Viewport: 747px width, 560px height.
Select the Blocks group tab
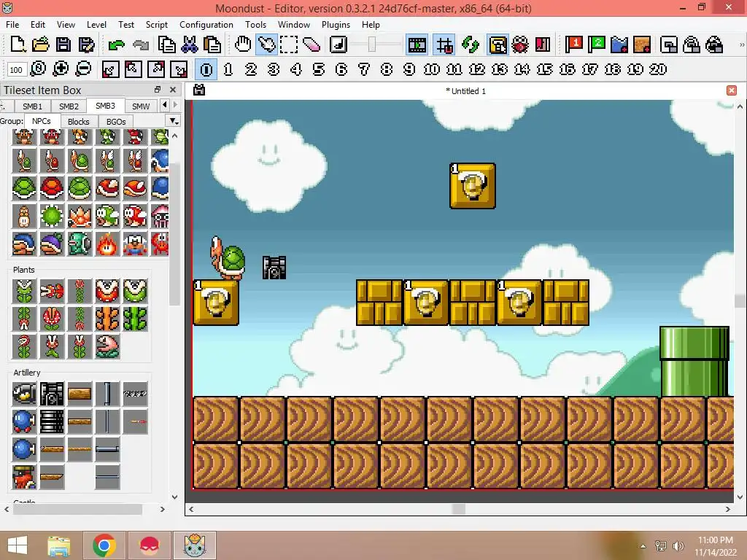[x=79, y=122]
